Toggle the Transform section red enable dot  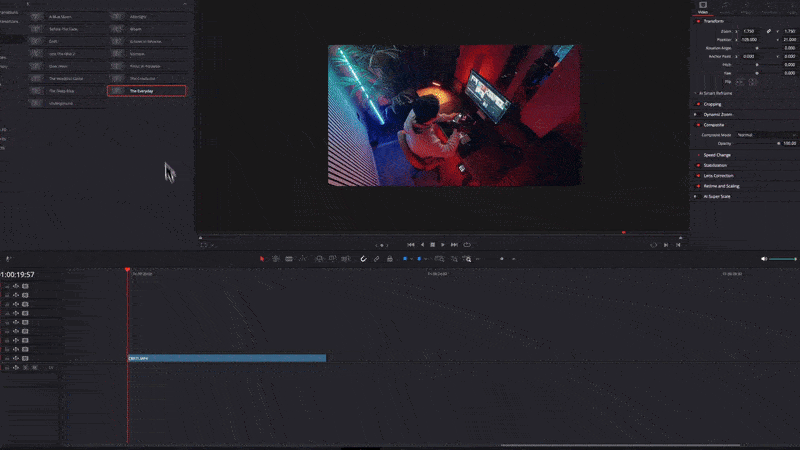tap(697, 21)
